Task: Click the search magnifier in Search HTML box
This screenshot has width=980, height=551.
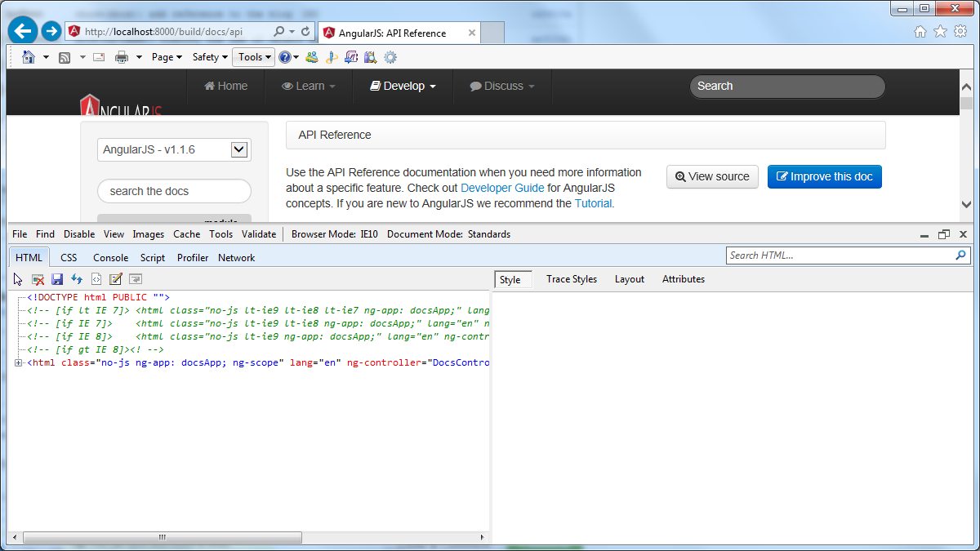Action: click(960, 256)
